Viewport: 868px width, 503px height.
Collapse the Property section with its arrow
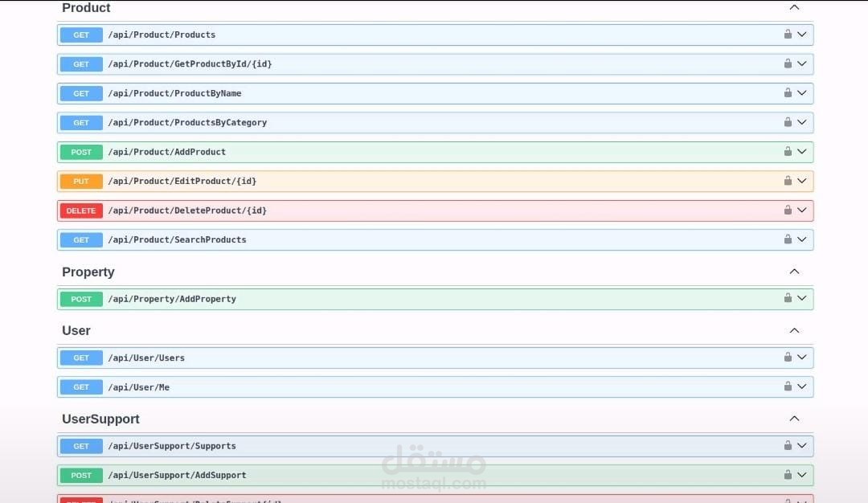794,271
